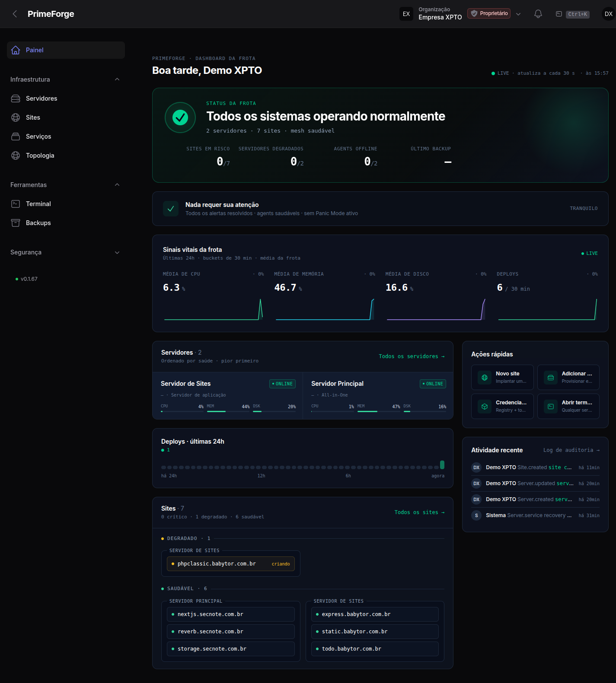
Task: Click DX avatar on Site.created activity row
Action: click(x=476, y=467)
